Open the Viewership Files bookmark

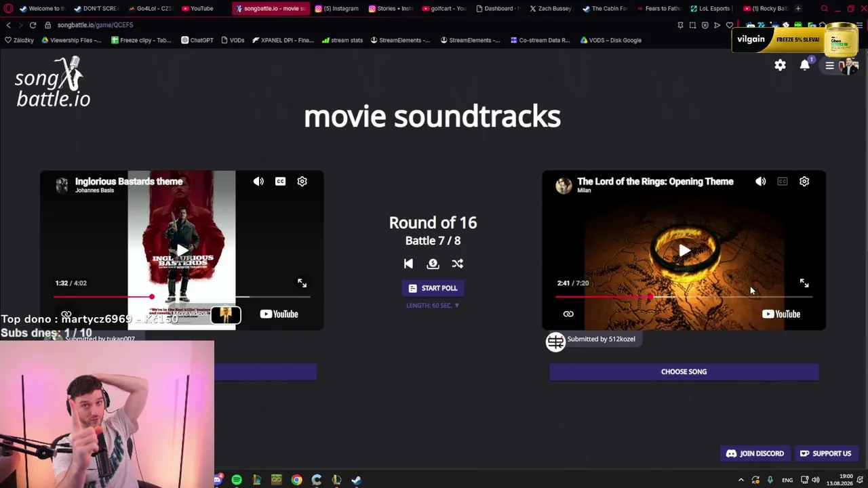pos(71,40)
